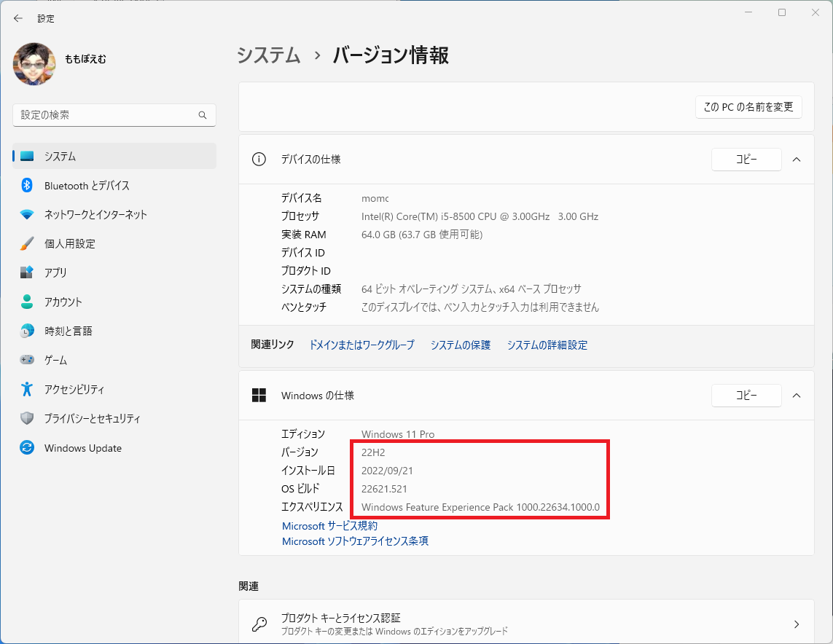Click the info icon beside デバイスの仕様

pos(259,160)
